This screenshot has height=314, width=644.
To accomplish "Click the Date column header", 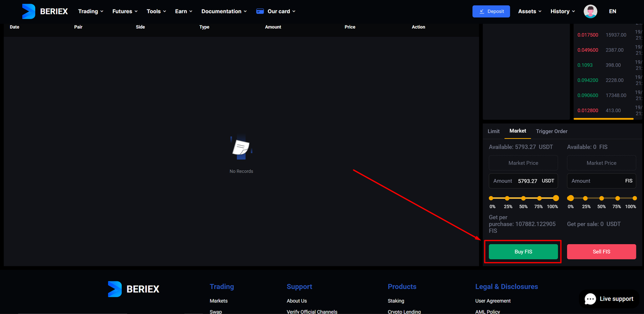I will (x=15, y=27).
